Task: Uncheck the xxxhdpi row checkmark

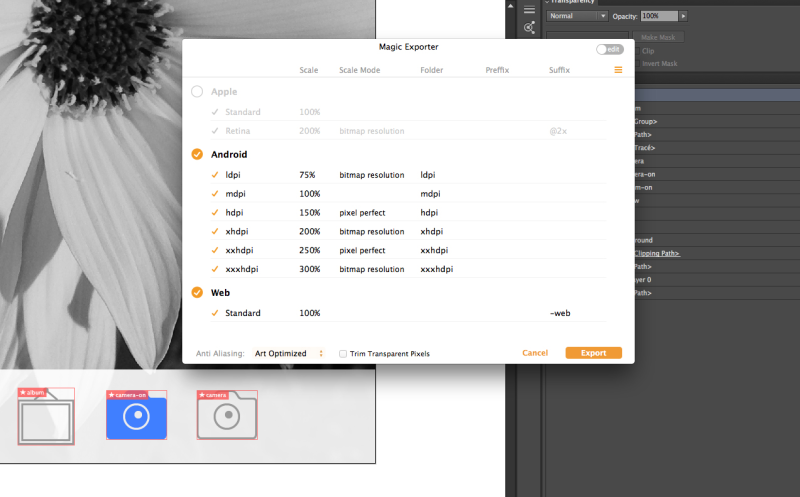Action: [x=215, y=269]
